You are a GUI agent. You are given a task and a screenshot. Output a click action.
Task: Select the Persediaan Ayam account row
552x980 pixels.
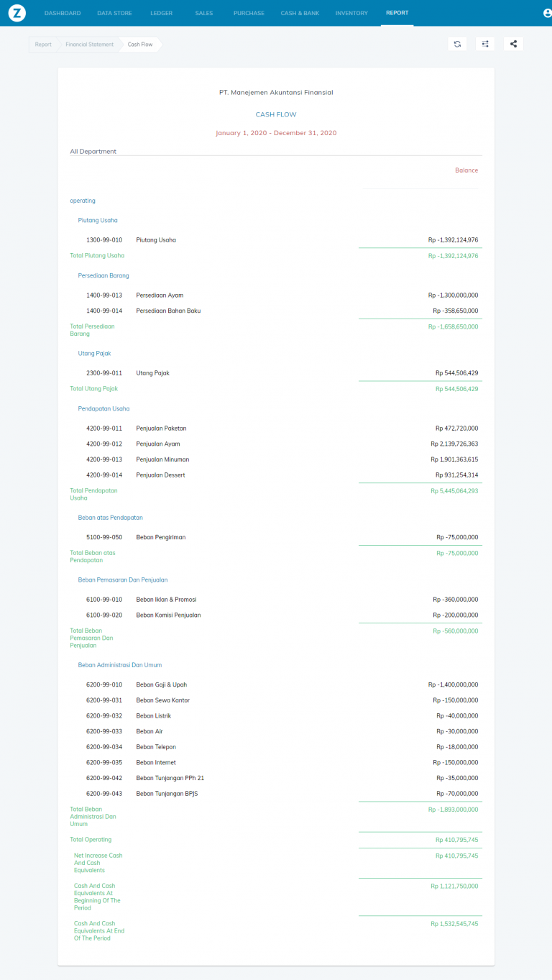[x=160, y=296]
